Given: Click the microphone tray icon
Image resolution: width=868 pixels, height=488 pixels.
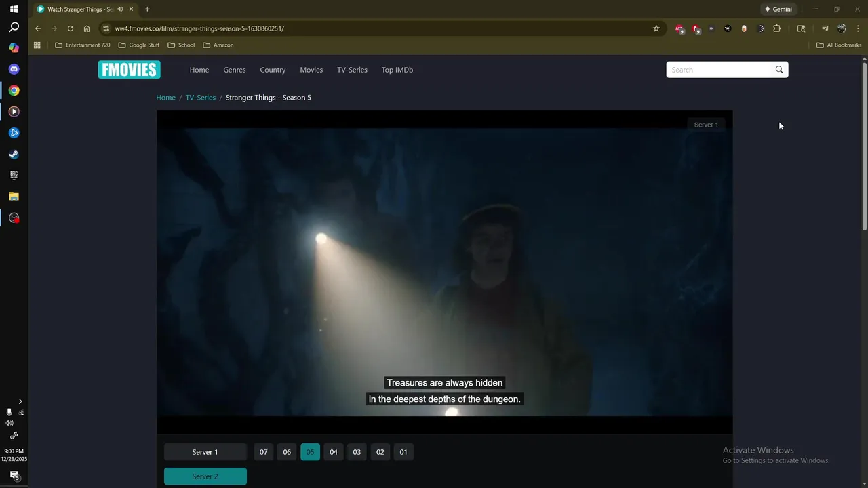Looking at the screenshot, I should point(9,412).
